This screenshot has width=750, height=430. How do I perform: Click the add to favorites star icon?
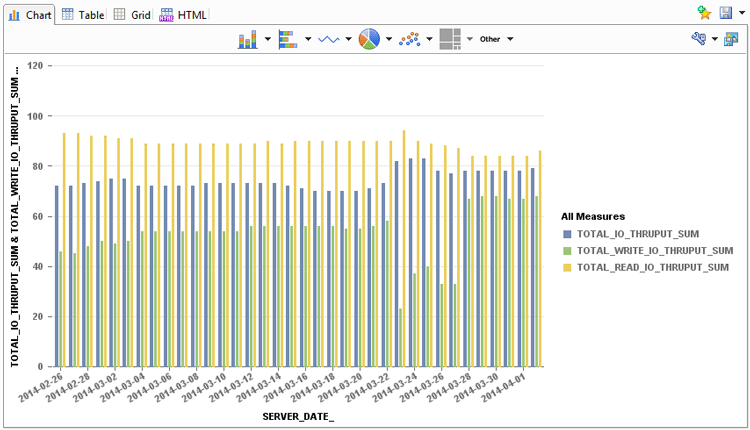tap(704, 13)
